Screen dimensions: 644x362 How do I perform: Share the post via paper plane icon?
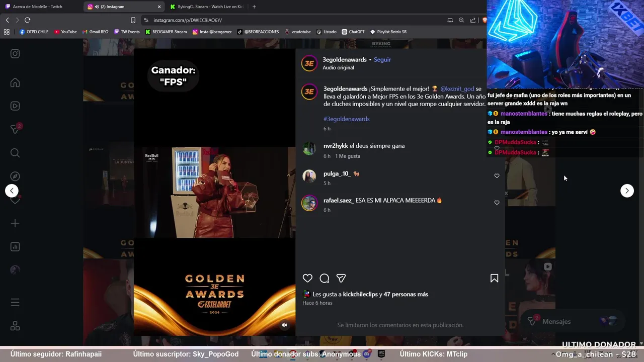[341, 278]
